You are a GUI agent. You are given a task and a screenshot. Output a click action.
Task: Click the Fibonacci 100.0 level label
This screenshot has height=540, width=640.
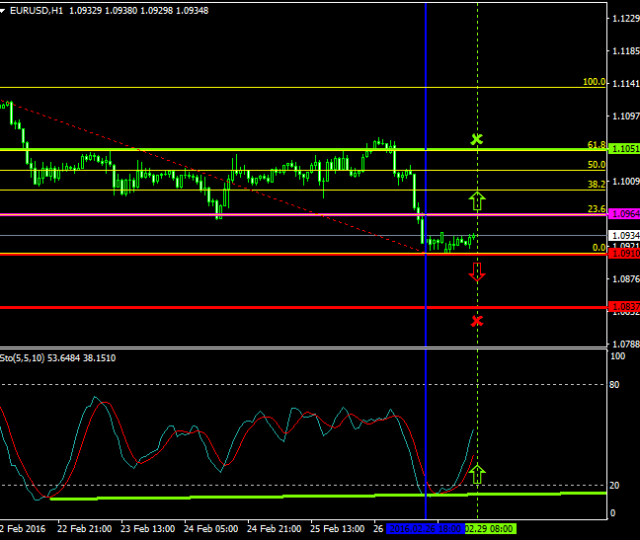point(594,83)
